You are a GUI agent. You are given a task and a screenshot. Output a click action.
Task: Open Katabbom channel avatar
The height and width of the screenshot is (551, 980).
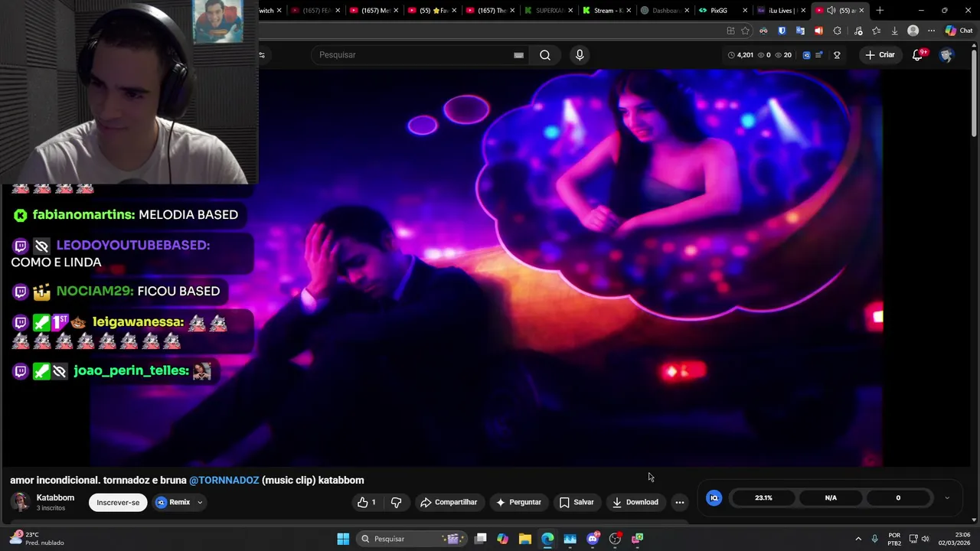[20, 502]
